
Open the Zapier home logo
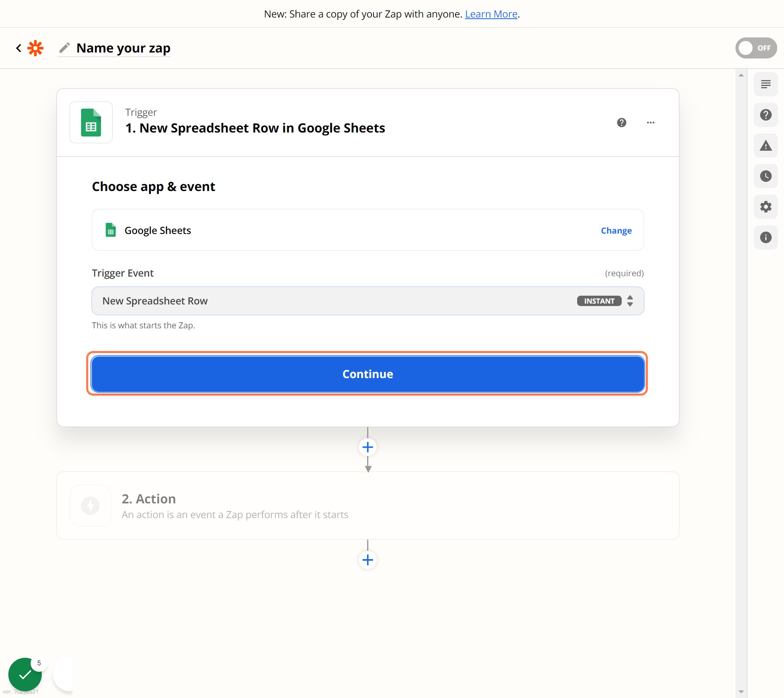click(35, 48)
